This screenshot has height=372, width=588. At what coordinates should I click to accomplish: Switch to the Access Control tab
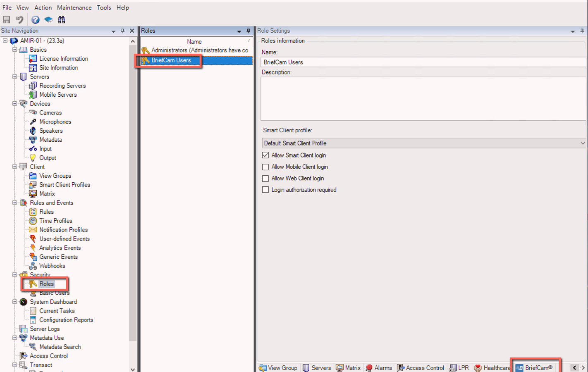pos(421,367)
